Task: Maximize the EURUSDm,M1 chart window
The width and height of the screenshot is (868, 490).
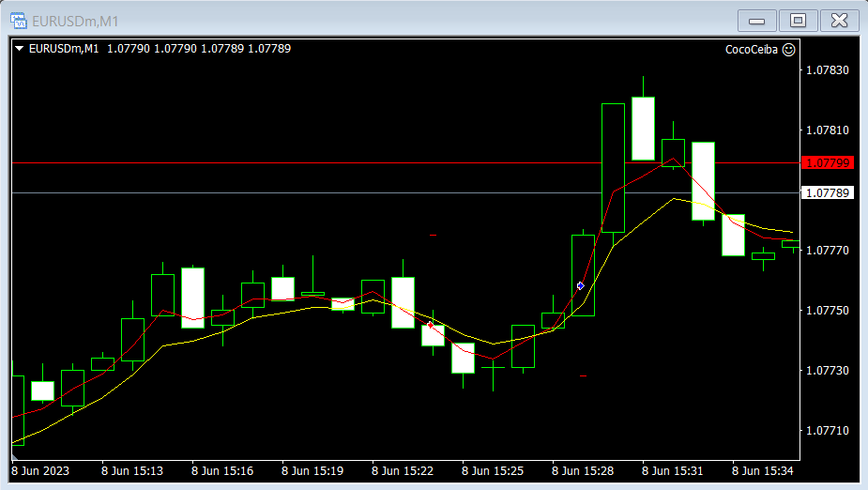Action: tap(798, 21)
